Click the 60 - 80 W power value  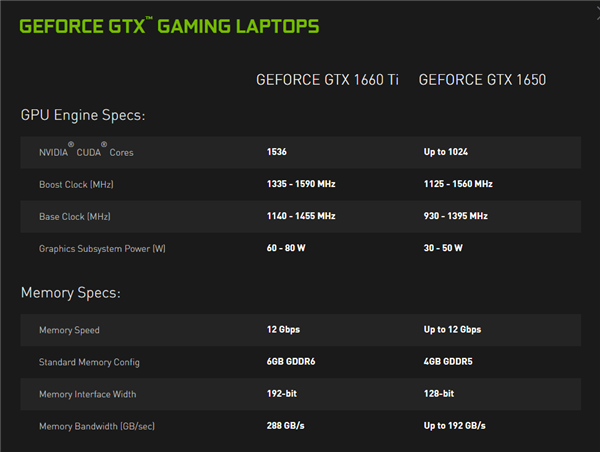[286, 248]
